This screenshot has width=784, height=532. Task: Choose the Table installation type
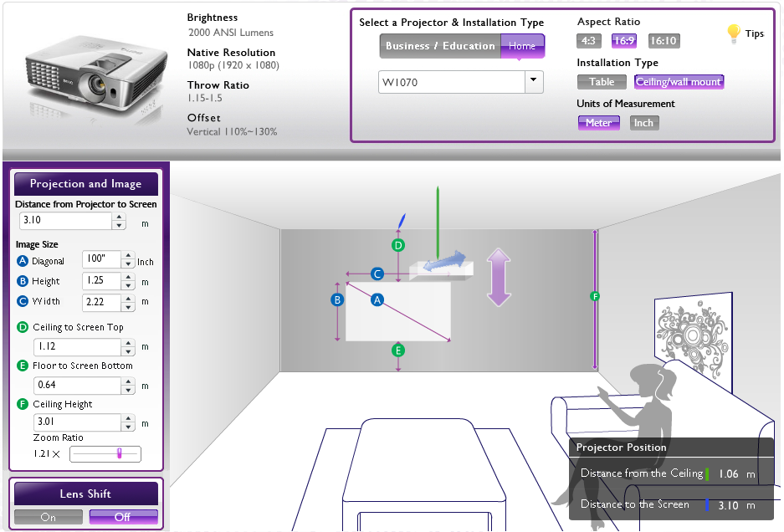click(x=601, y=82)
